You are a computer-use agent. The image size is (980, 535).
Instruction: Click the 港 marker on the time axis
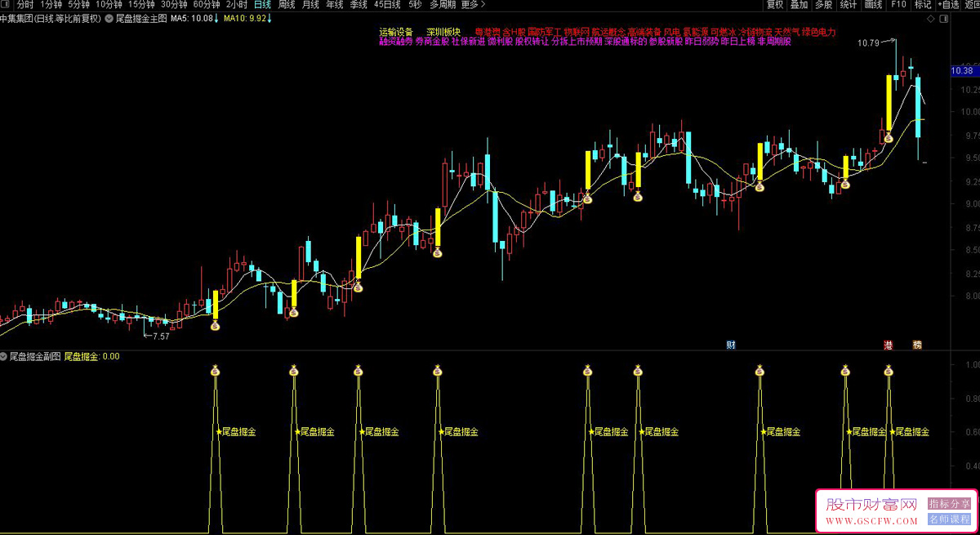[x=889, y=345]
